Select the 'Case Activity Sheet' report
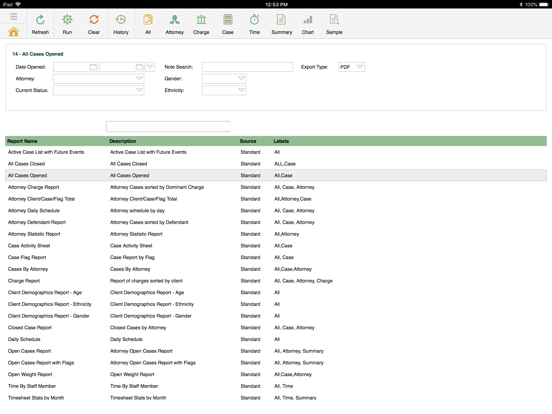Image resolution: width=552 pixels, height=414 pixels. tap(276, 246)
